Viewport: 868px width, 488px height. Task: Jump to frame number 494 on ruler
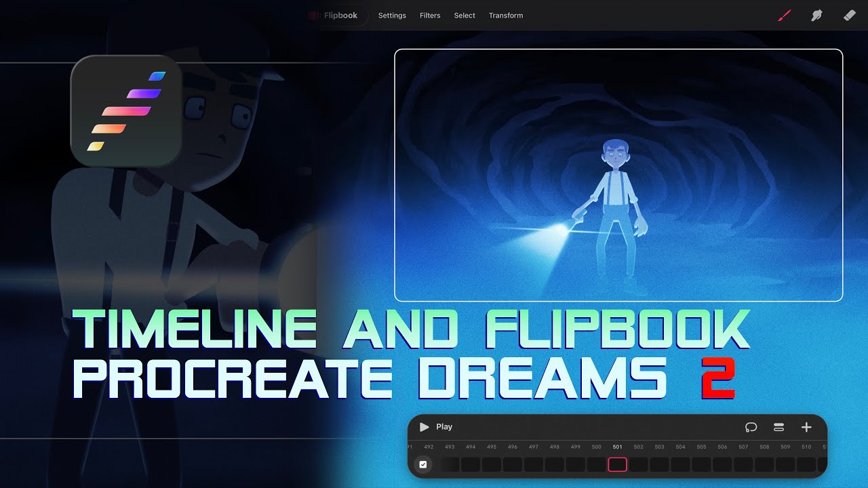pyautogui.click(x=471, y=447)
